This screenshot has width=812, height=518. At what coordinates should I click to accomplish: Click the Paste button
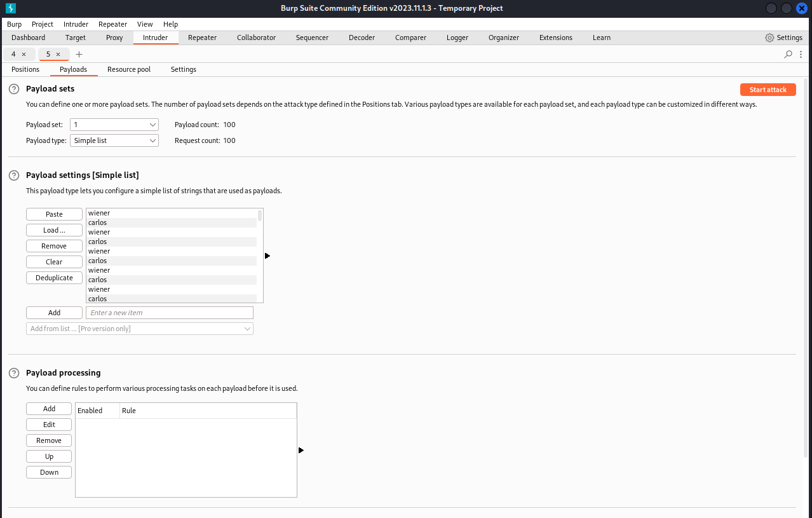(54, 214)
